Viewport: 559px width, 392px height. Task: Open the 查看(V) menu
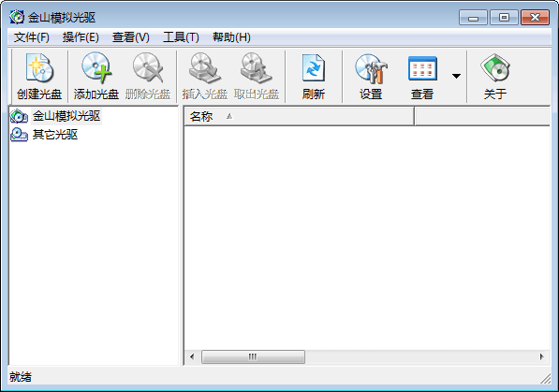coord(131,37)
